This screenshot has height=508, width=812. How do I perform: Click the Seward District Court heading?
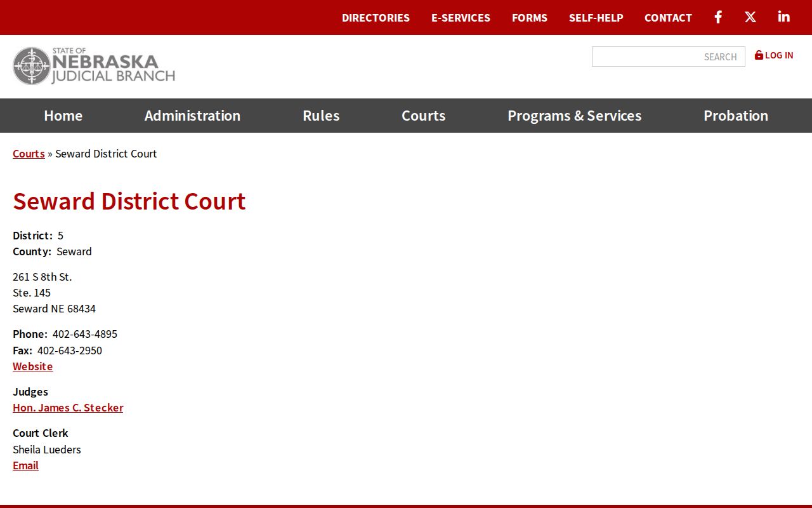129,201
